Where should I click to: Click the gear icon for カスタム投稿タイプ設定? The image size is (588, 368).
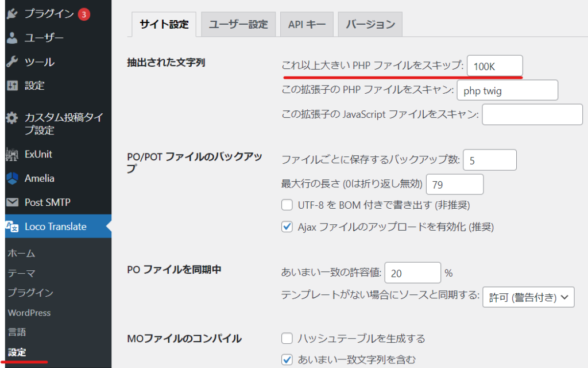tap(12, 117)
